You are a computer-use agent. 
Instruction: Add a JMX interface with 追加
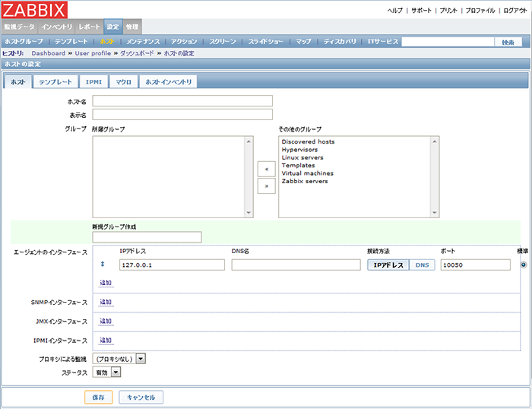click(106, 321)
